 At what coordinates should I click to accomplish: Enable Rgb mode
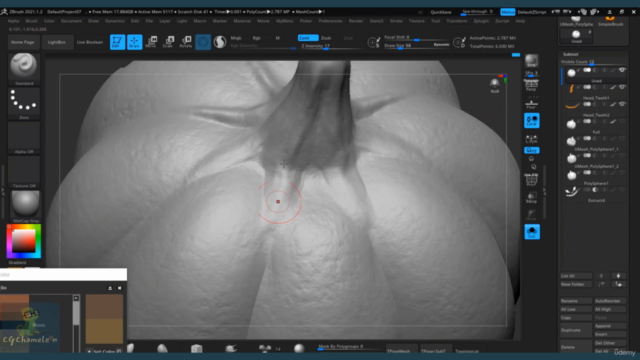pos(256,38)
